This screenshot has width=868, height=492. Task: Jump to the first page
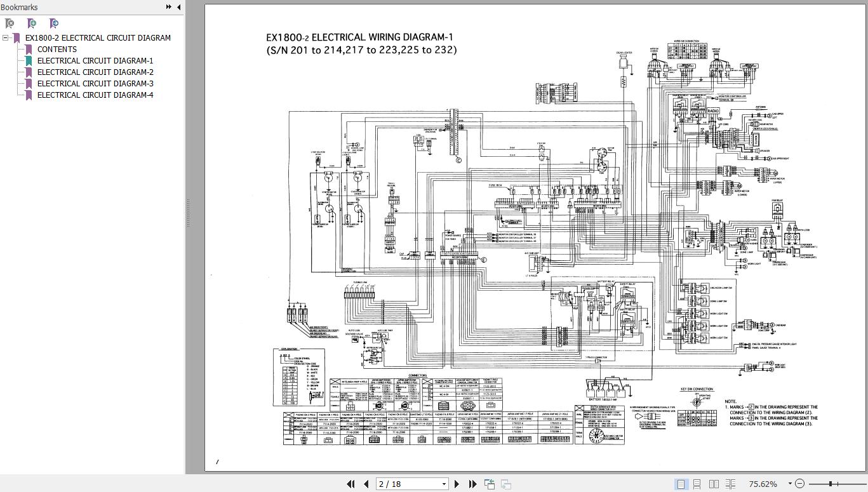click(351, 484)
